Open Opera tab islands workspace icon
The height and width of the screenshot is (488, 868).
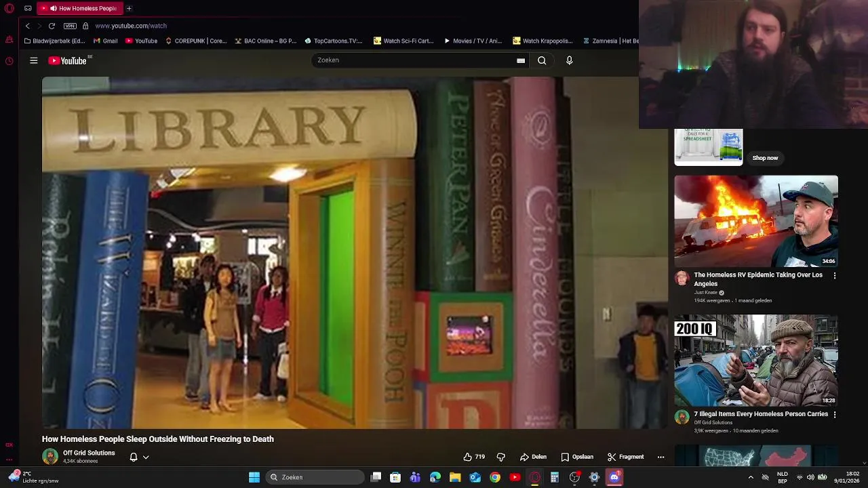pos(28,8)
